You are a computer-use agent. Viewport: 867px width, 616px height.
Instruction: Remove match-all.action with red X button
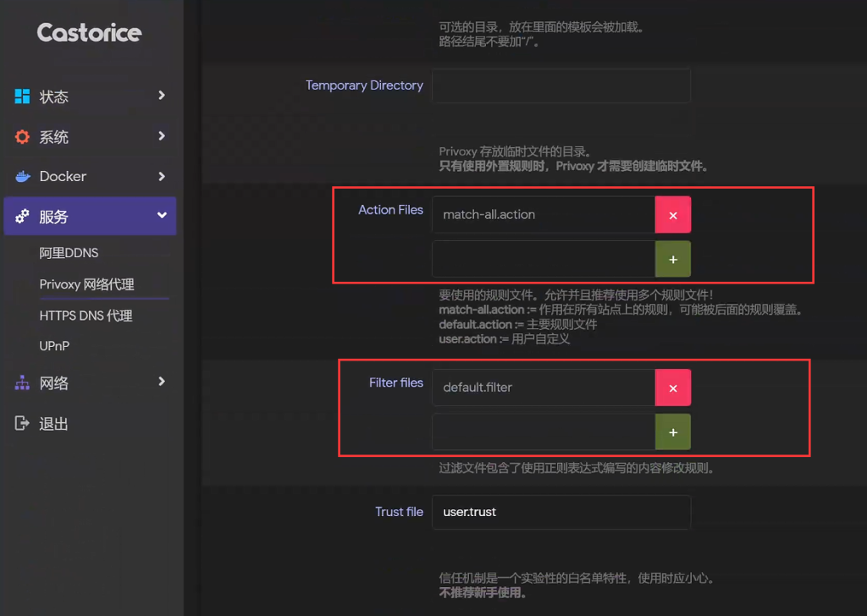(673, 215)
